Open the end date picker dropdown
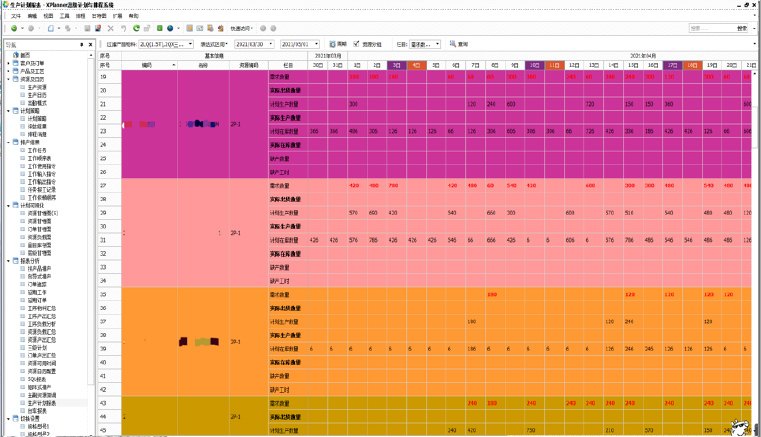The height and width of the screenshot is (437, 761). coord(316,44)
